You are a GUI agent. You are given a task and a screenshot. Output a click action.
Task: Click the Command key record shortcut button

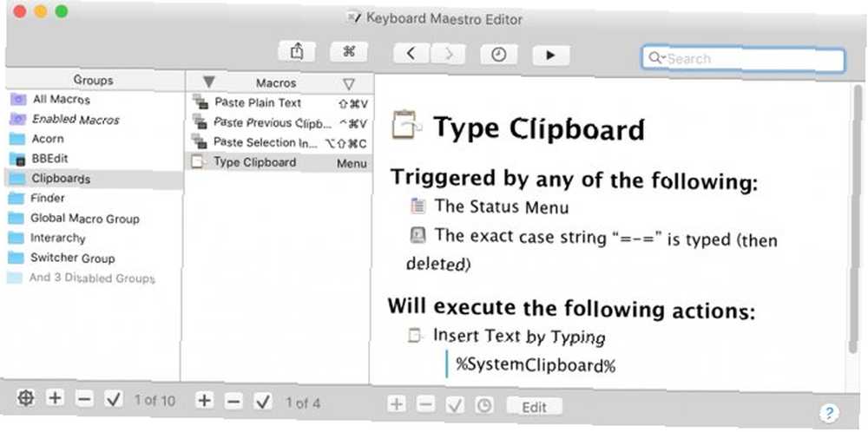click(349, 53)
